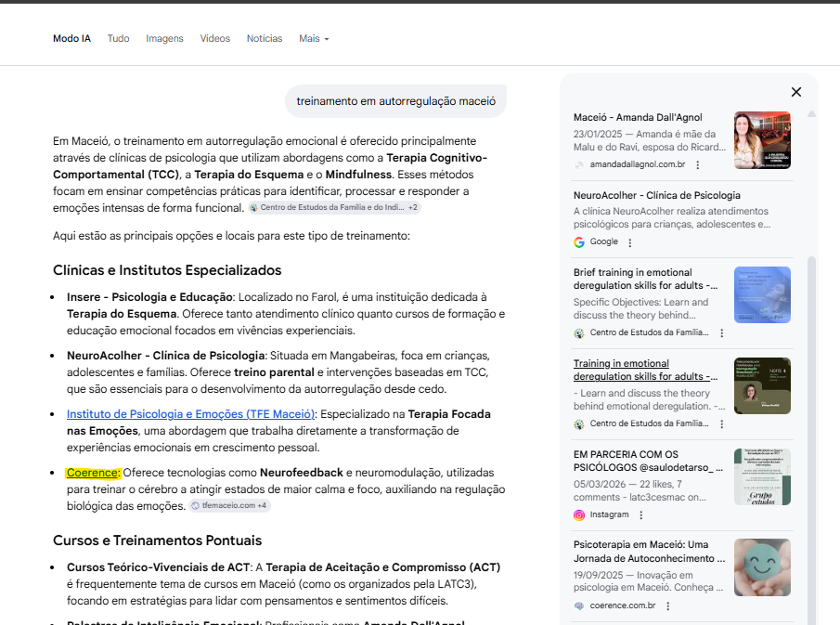Click the Centro de Estudos citation chip icon
840x625 pixels.
click(x=254, y=207)
